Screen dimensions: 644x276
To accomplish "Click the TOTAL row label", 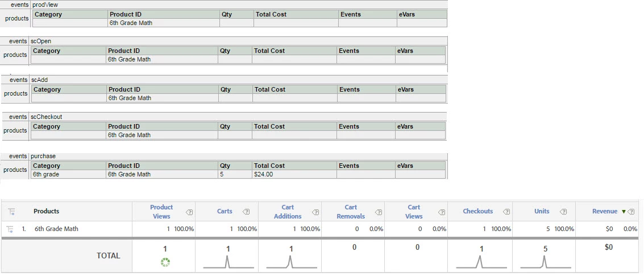I will point(109,256).
